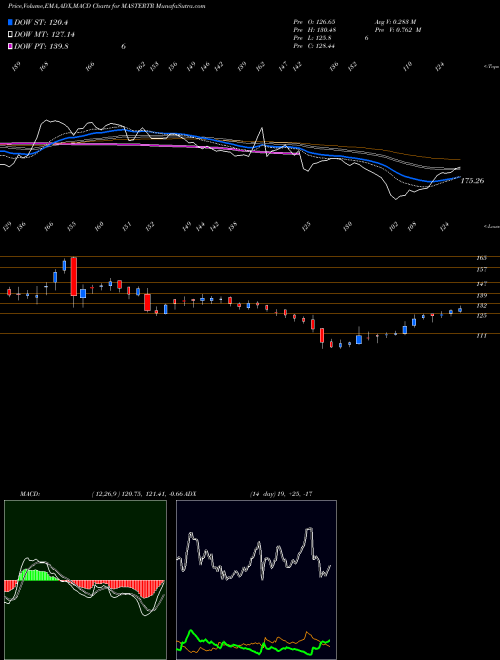Click the 157 price level label
Image resolution: width=500 pixels, height=660 pixels.
tap(482, 269)
